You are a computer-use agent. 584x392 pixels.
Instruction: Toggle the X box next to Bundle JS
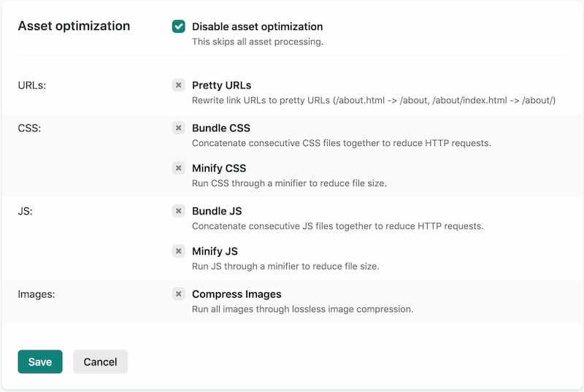point(179,211)
